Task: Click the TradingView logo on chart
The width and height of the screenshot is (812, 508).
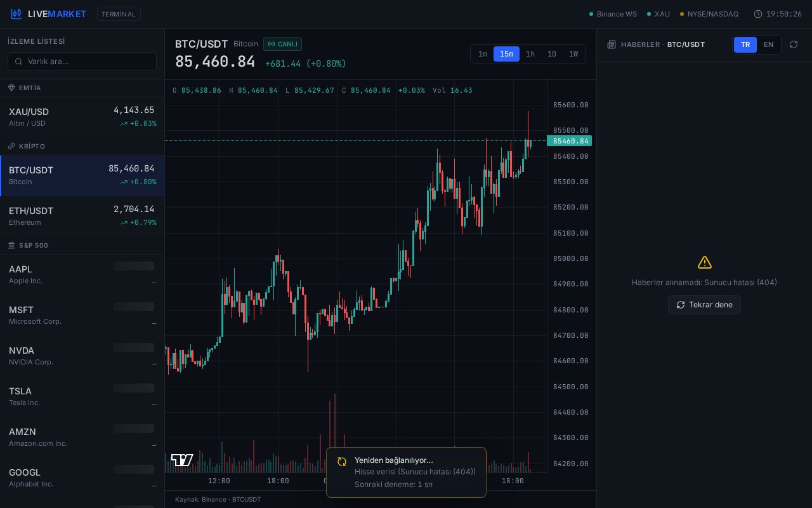Action: coord(182,460)
